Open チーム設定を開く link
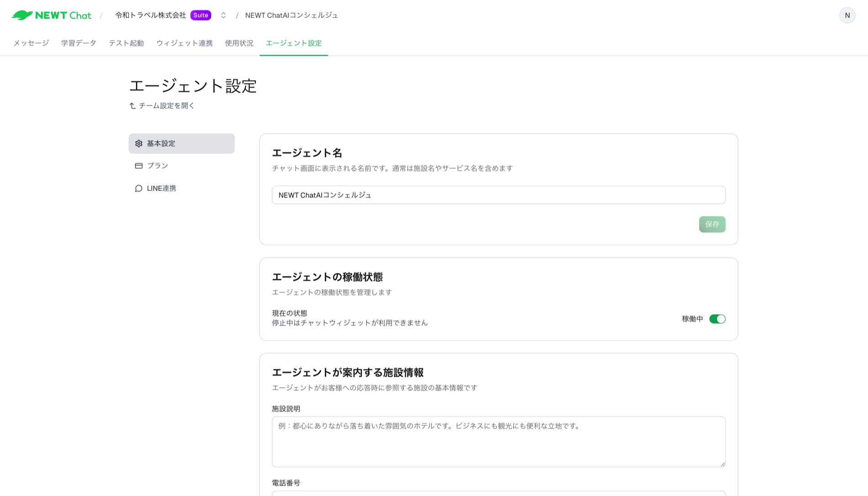Screen dimensions: 868x496 tap(166, 105)
